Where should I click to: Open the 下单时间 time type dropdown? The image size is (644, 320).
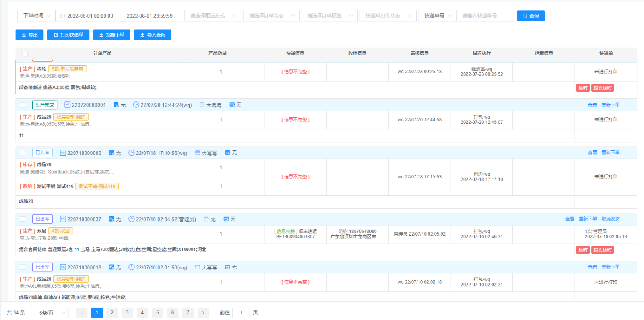point(36,16)
